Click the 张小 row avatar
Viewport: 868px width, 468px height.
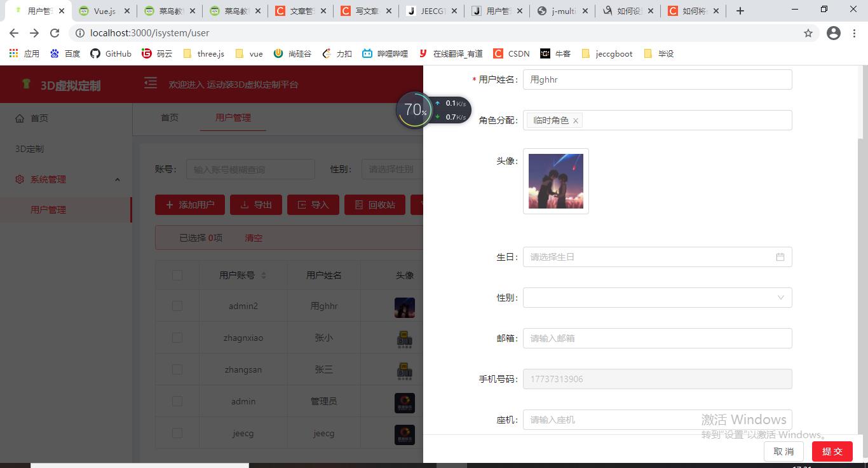click(x=405, y=340)
